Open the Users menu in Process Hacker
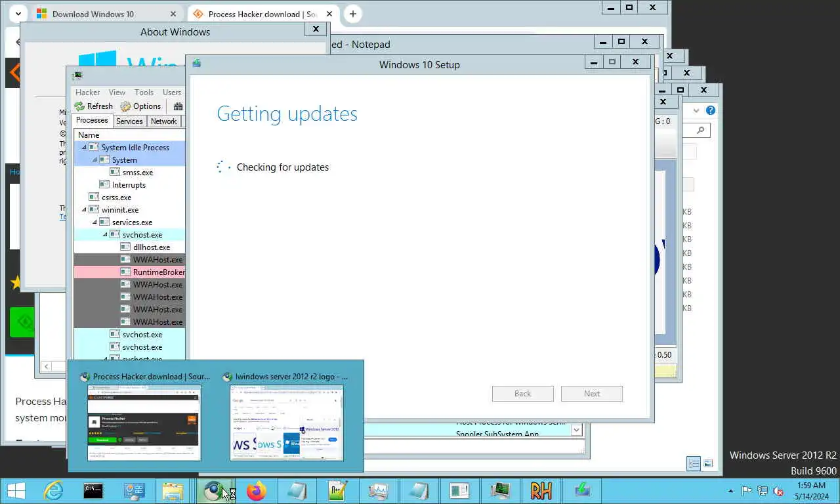 172,93
